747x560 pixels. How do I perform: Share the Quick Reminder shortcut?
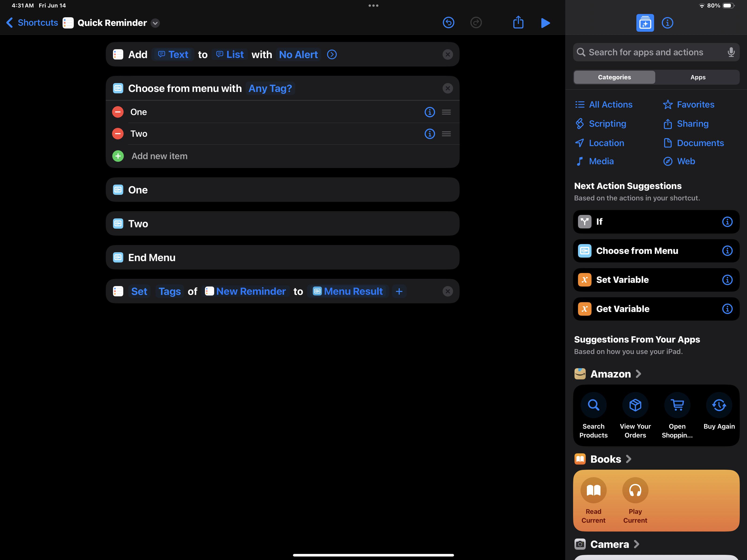point(518,23)
